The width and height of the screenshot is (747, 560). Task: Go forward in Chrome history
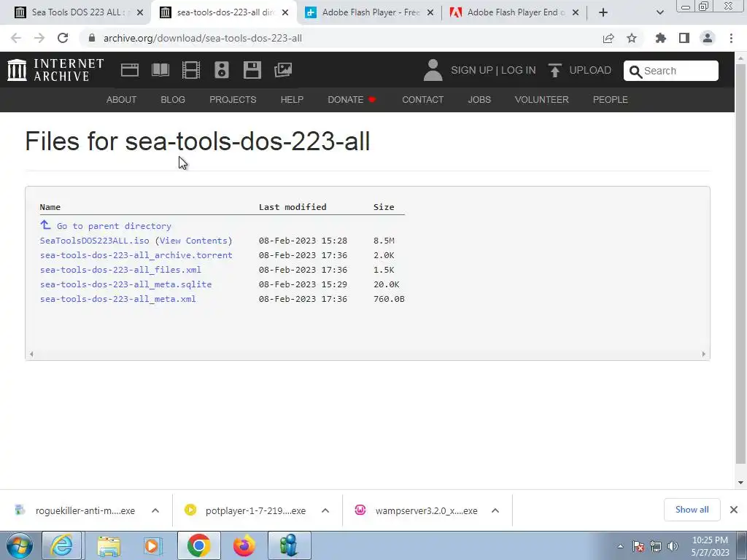click(39, 38)
